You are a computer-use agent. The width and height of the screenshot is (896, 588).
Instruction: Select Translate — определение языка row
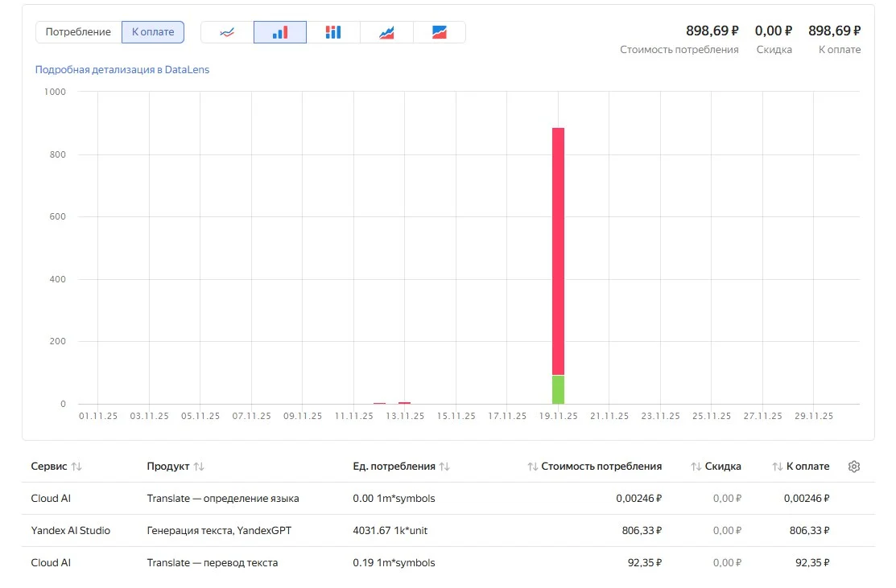223,499
